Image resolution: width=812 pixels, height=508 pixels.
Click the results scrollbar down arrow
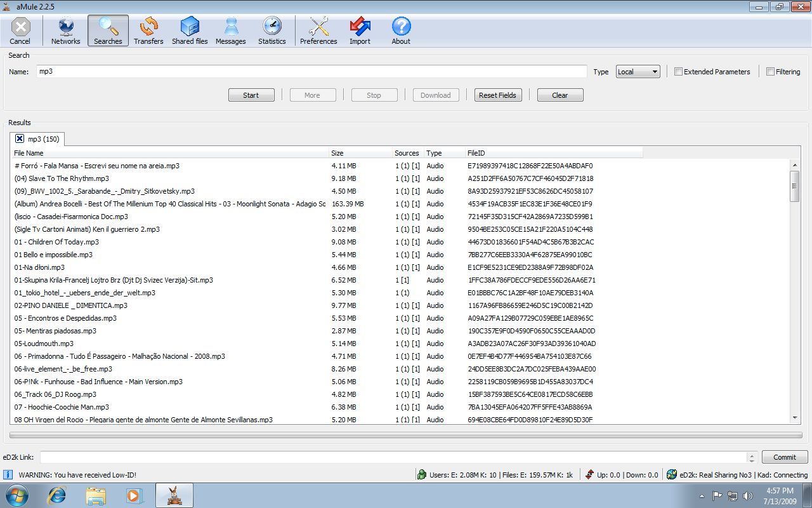point(795,417)
